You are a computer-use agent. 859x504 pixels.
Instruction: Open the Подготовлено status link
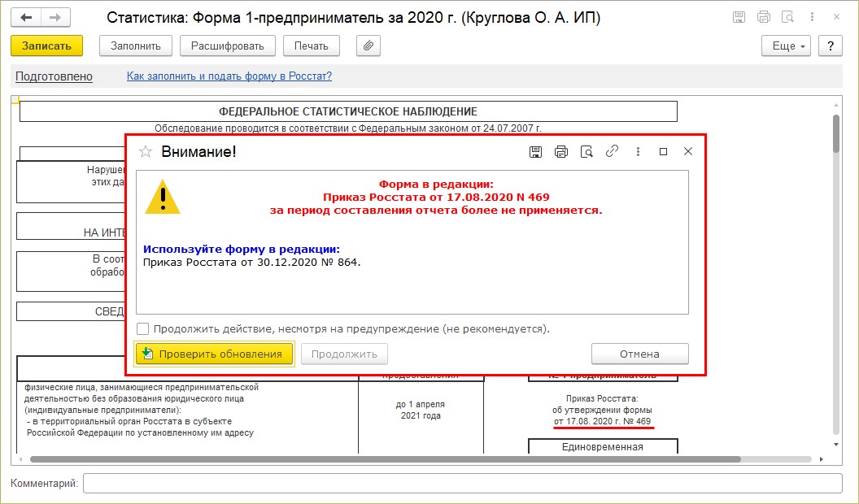tap(54, 76)
